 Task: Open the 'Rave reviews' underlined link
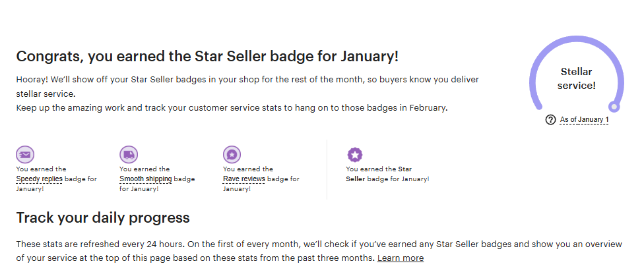click(x=243, y=179)
